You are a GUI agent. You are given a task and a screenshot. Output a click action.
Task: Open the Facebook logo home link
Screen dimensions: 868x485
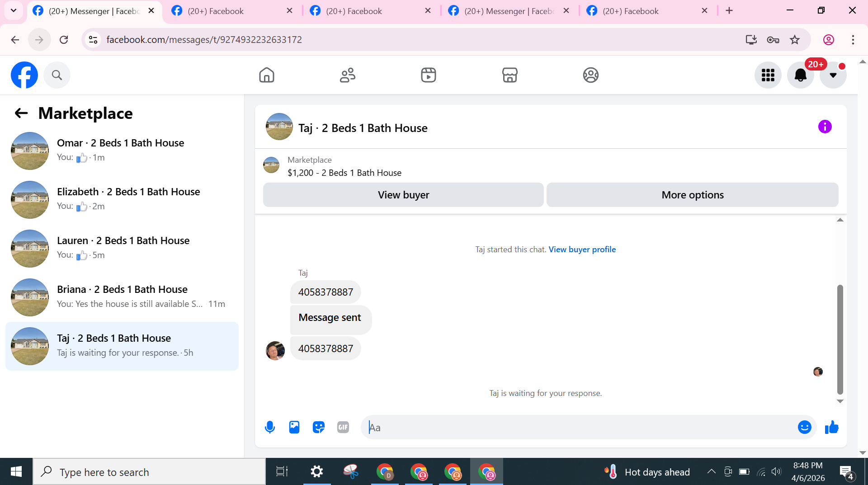pos(24,75)
